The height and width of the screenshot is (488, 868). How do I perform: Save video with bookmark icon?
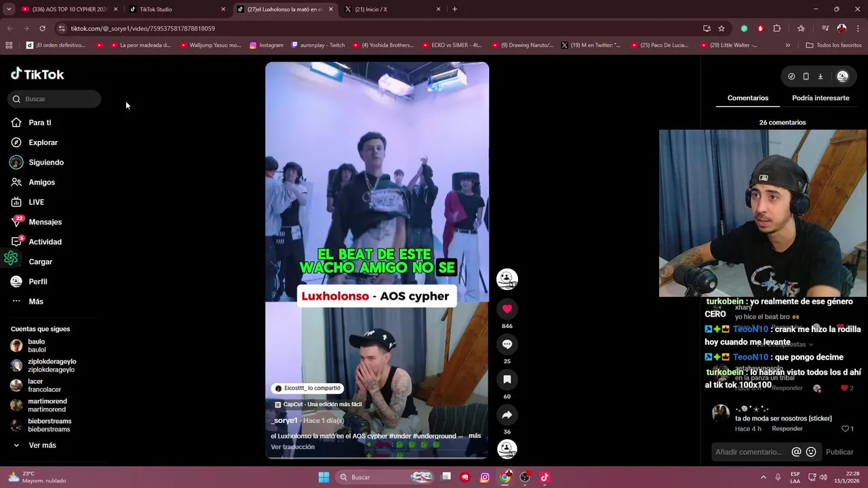coord(507,380)
